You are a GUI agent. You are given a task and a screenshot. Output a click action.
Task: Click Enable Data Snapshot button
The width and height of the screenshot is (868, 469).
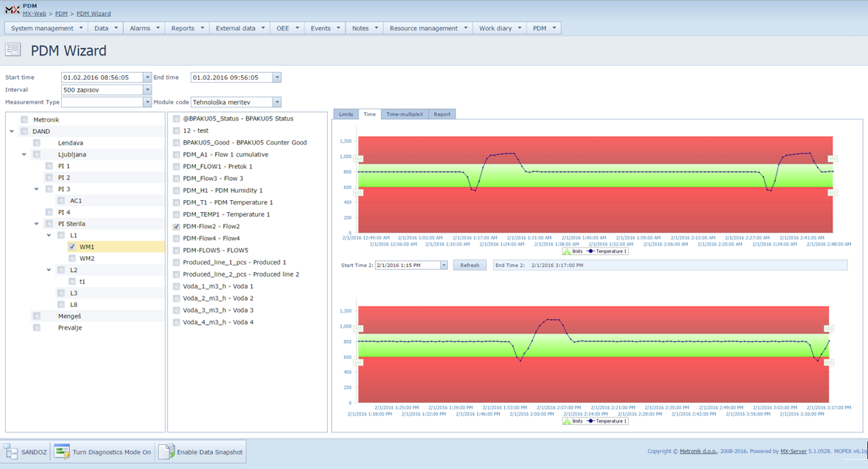click(201, 452)
